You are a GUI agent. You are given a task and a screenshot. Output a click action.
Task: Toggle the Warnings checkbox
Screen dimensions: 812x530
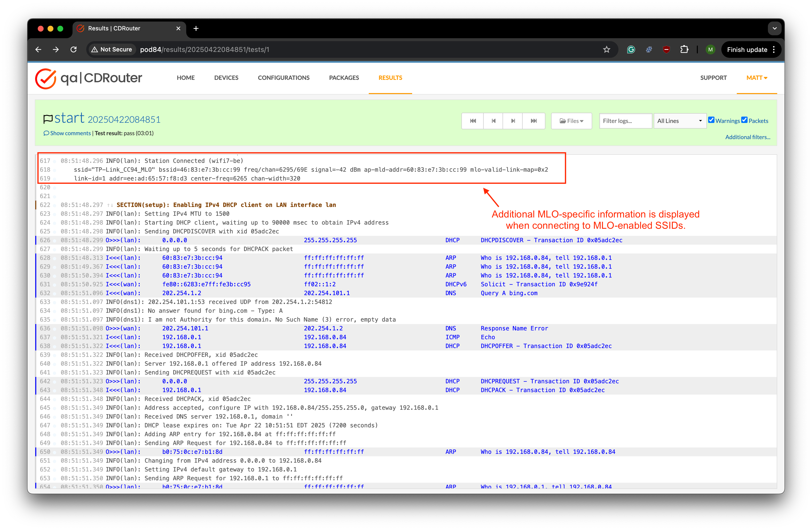(x=711, y=120)
